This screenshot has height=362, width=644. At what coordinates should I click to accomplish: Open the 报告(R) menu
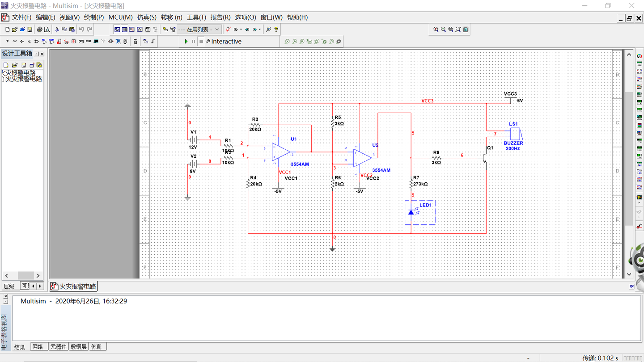pyautogui.click(x=220, y=17)
